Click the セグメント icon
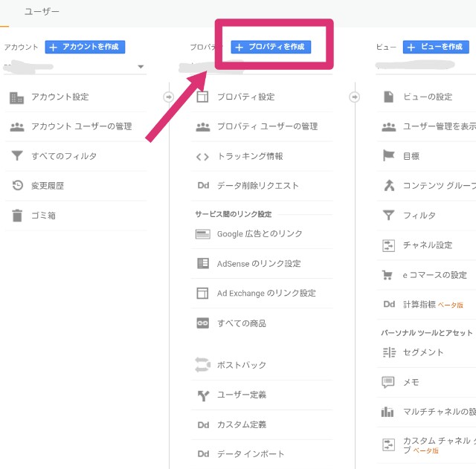This screenshot has width=476, height=469. [x=389, y=352]
